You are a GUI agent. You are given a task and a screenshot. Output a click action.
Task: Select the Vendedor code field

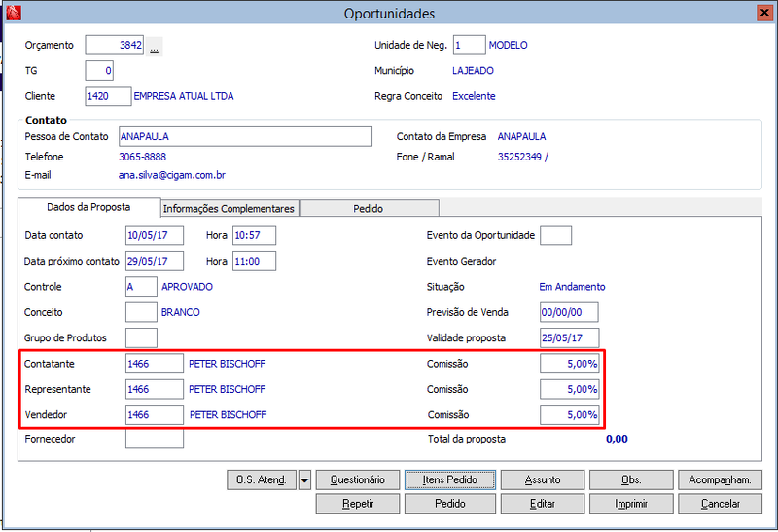pos(155,415)
